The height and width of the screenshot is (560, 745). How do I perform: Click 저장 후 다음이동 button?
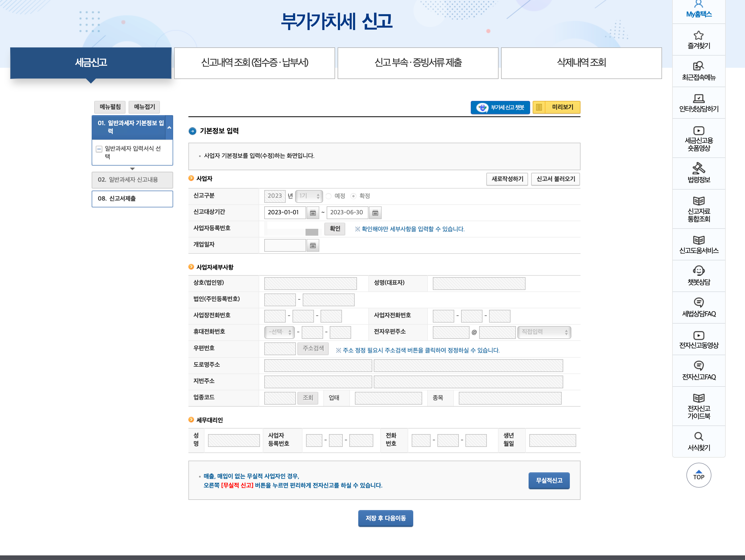pyautogui.click(x=385, y=518)
